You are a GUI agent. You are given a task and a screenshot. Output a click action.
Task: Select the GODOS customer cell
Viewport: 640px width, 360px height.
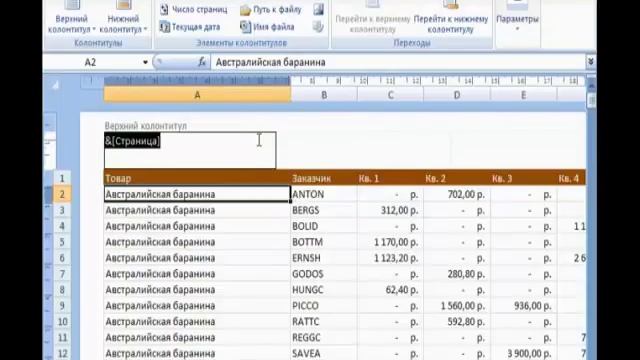point(324,274)
